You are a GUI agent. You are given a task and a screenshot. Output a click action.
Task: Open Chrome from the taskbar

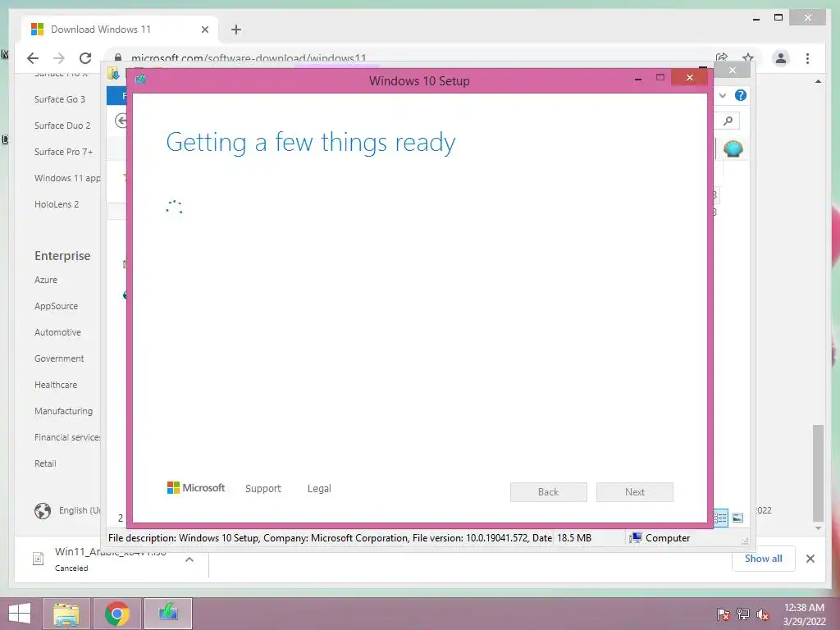(116, 614)
